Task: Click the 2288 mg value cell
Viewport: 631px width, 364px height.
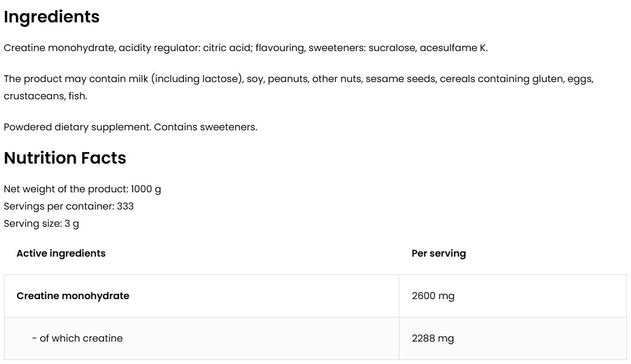Action: [433, 338]
